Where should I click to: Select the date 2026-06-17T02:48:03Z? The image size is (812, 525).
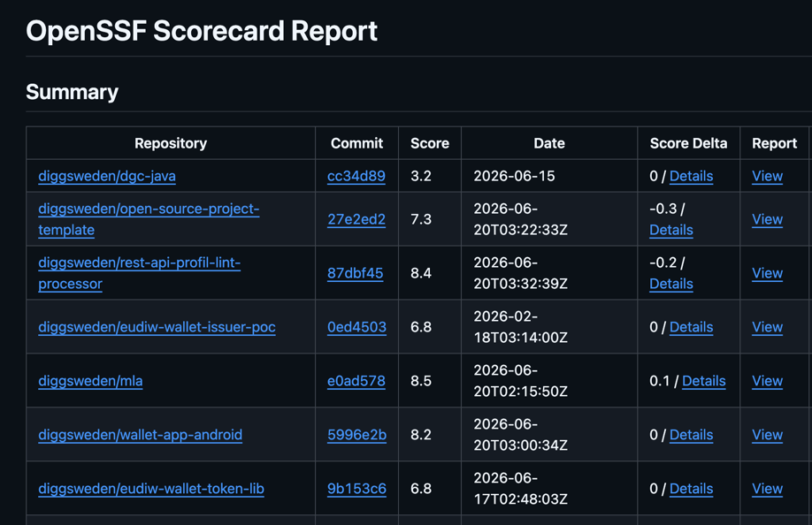click(520, 488)
